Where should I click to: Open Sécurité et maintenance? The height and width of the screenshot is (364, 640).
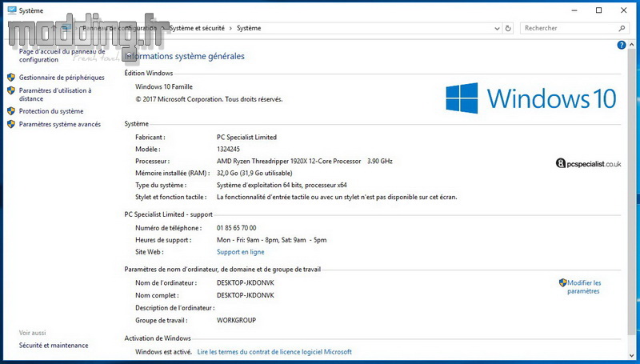[x=54, y=346]
